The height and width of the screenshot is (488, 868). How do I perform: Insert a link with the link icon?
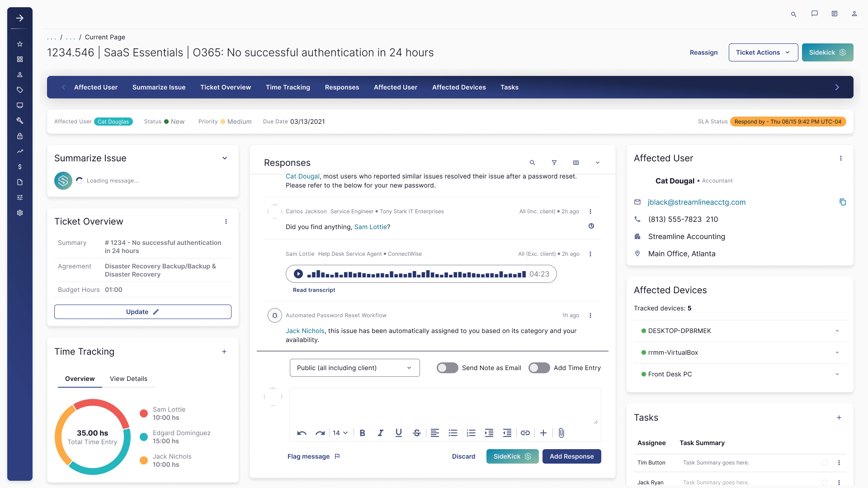525,433
